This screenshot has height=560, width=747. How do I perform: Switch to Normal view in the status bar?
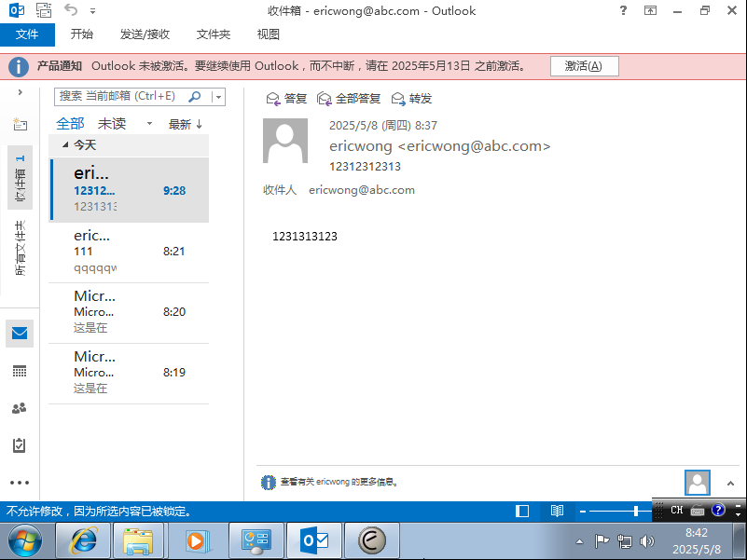pos(522,511)
